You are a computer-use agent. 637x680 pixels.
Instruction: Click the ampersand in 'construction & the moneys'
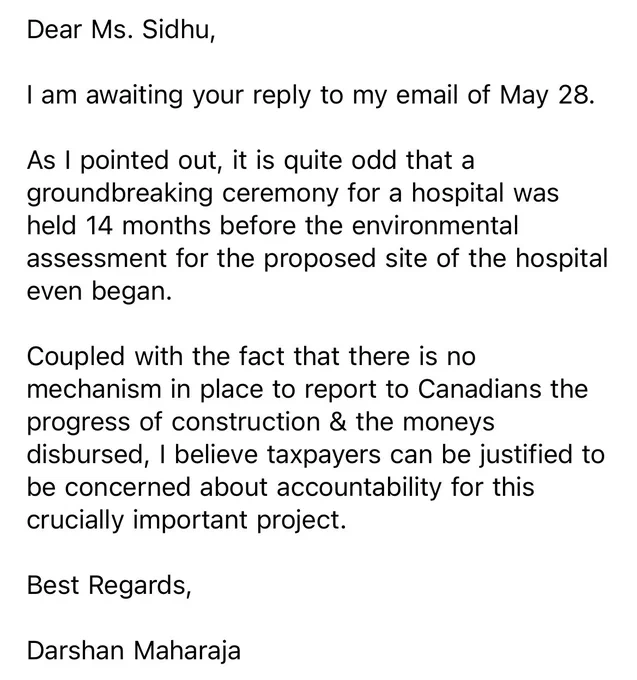click(x=338, y=422)
